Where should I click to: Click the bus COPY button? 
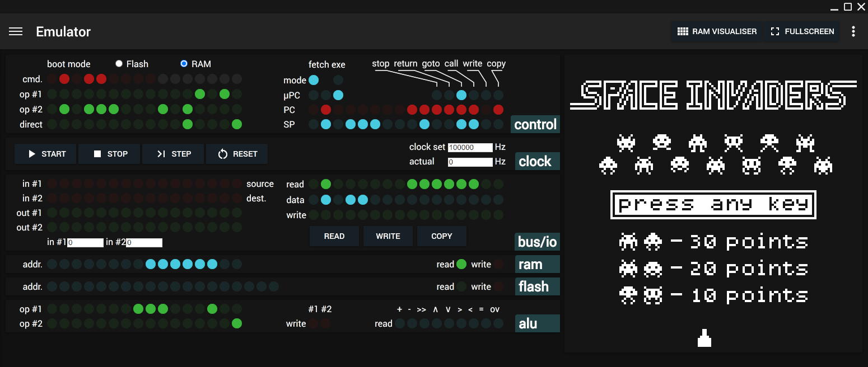coord(442,236)
